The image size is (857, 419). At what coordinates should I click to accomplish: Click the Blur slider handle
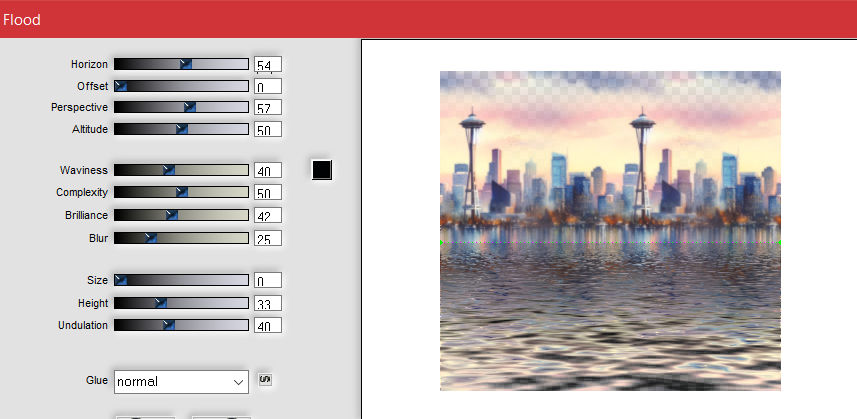pyautogui.click(x=151, y=238)
